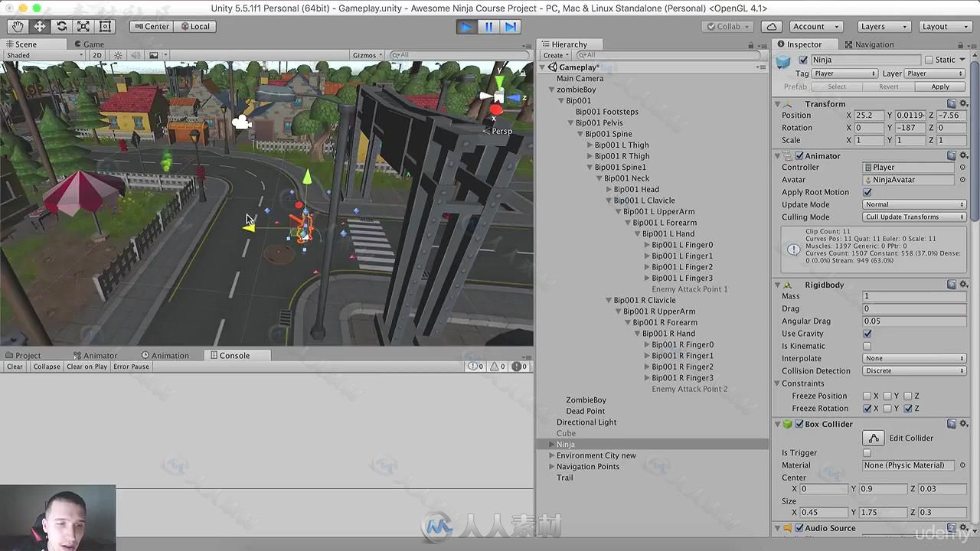Pick Controller object via circle selector
Viewport: 980px width, 551px height.
coord(962,168)
